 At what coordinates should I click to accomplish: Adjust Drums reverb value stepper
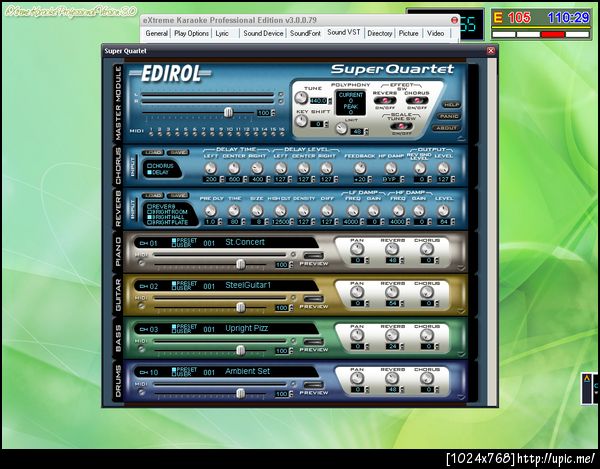[x=402, y=389]
